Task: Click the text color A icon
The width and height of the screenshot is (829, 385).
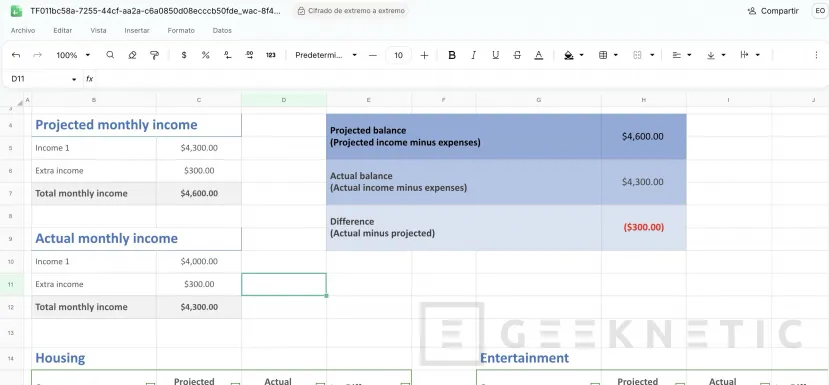Action: coord(538,55)
